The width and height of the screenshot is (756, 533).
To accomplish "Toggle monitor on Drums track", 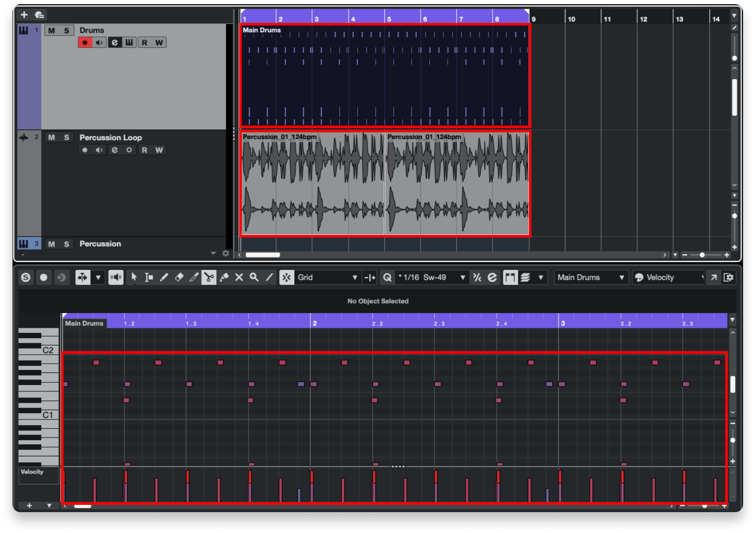I will click(100, 43).
